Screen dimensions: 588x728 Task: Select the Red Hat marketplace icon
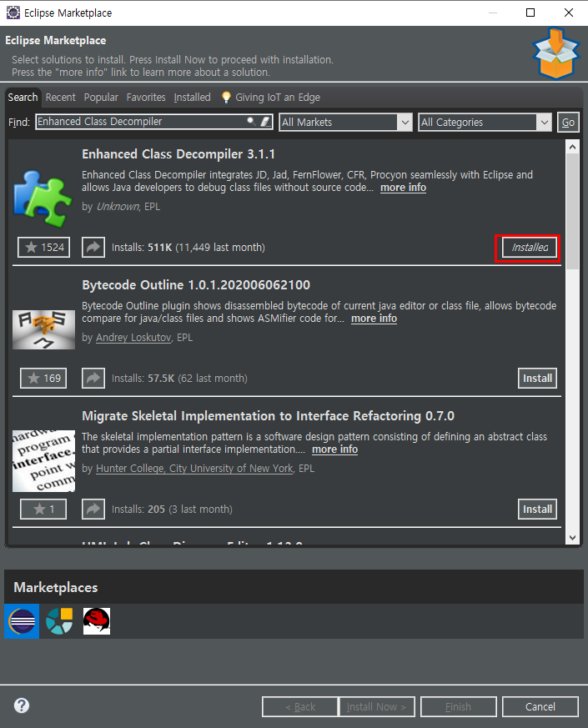97,621
